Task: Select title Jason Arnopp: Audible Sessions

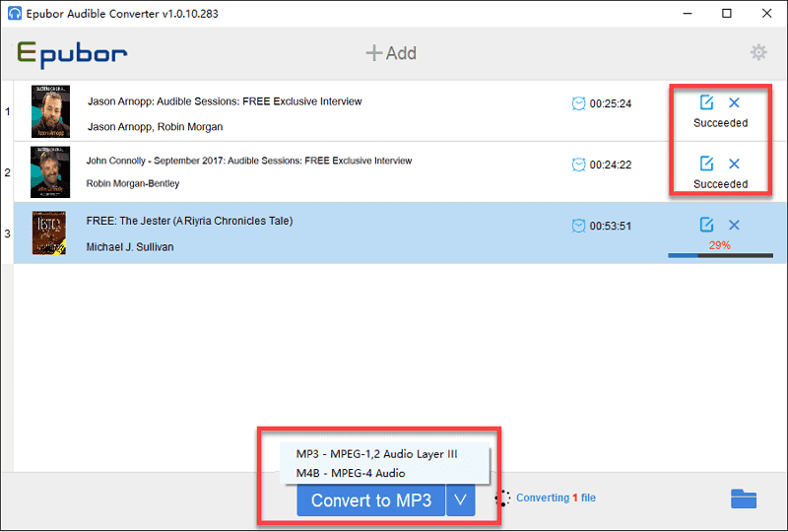Action: click(225, 101)
